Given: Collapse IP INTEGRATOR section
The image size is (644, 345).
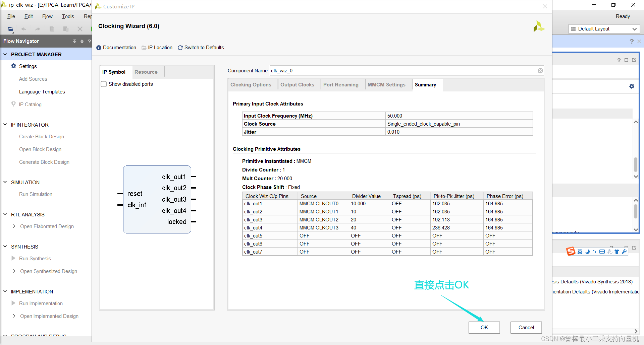Looking at the screenshot, I should (x=5, y=125).
